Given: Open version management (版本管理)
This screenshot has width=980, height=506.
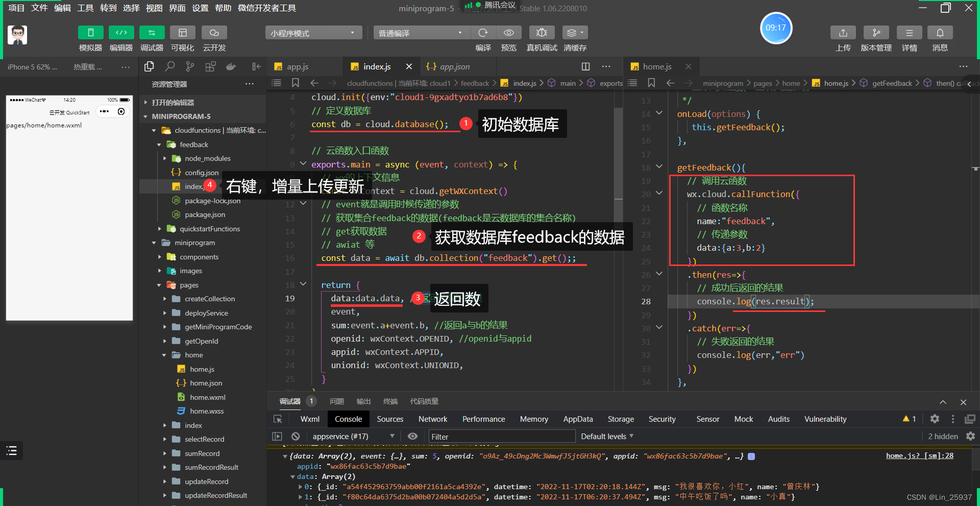Looking at the screenshot, I should 876,33.
